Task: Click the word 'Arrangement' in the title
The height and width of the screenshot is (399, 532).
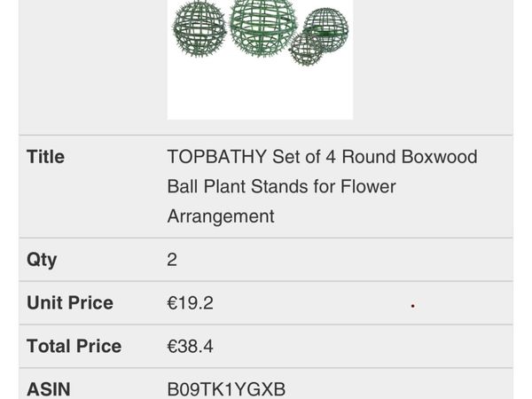Action: 221,216
